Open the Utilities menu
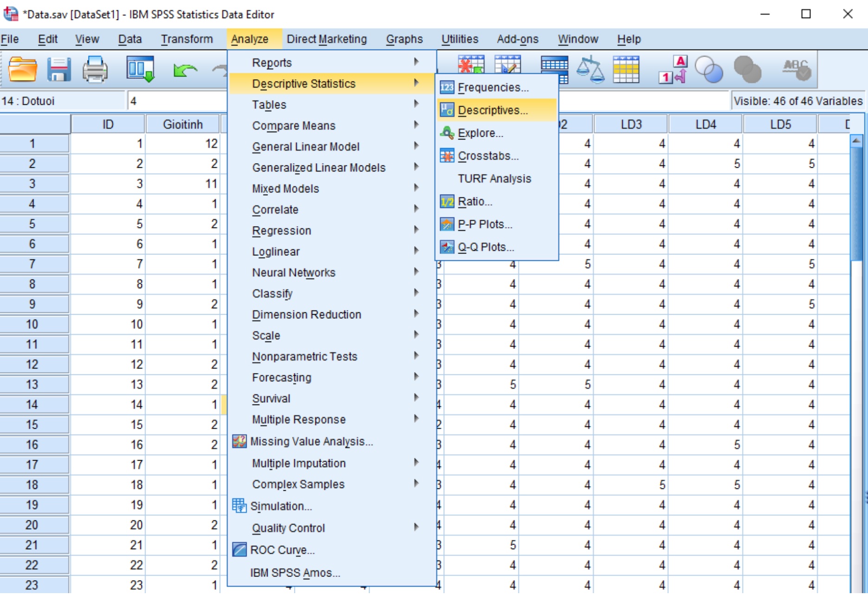 460,39
